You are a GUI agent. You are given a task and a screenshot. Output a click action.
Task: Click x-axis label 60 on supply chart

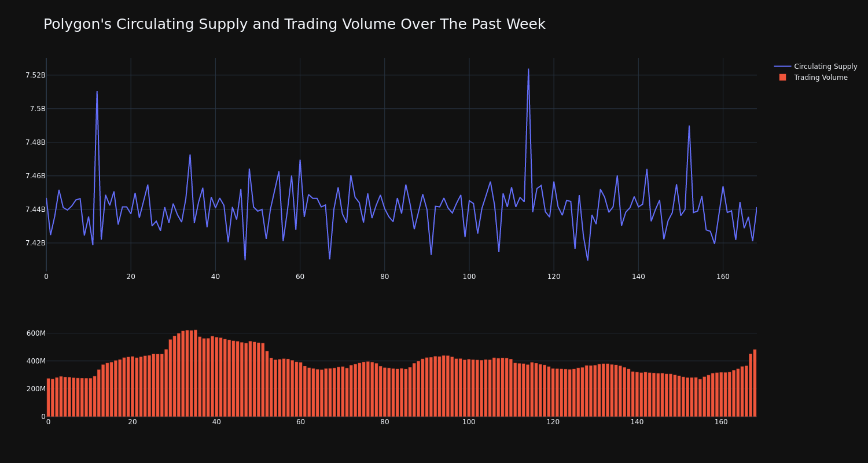click(x=300, y=277)
